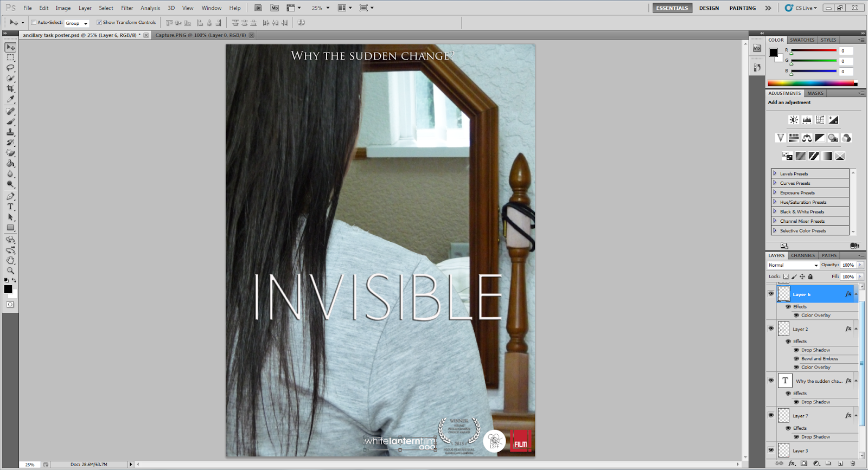Uncheck Show Transform Controls
Viewport: 868px width, 470px height.
click(x=99, y=22)
